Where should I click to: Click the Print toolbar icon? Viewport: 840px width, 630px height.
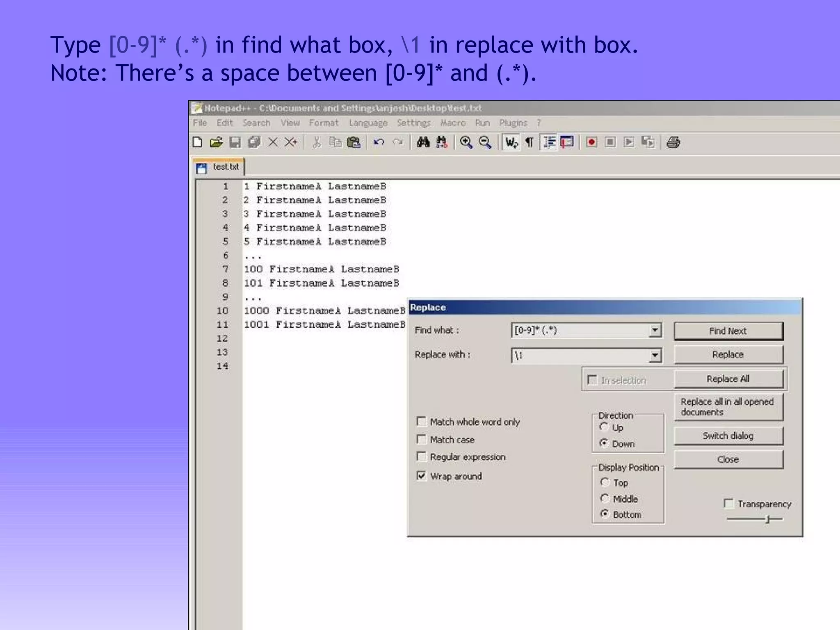[673, 142]
